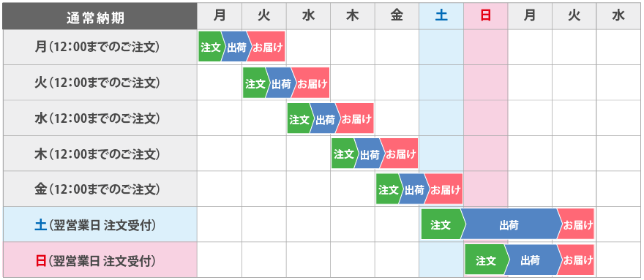Click the 金(12:00までのご注文) row label
This screenshot has width=644, height=280.
tap(100, 189)
